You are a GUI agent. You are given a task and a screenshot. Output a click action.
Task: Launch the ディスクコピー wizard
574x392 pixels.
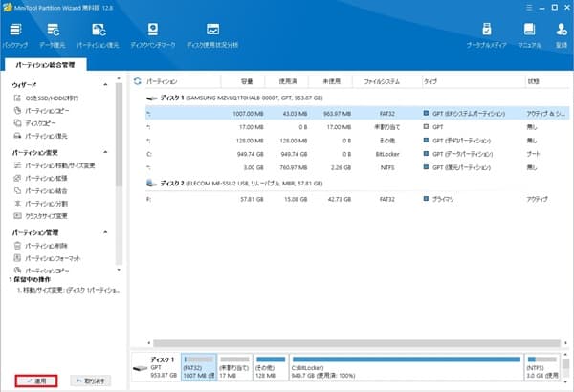[x=35, y=123]
